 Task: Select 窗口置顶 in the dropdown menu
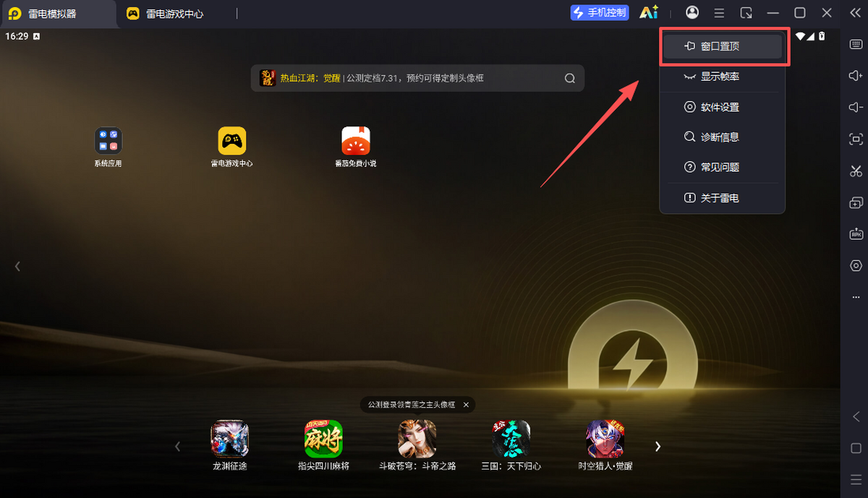[722, 46]
